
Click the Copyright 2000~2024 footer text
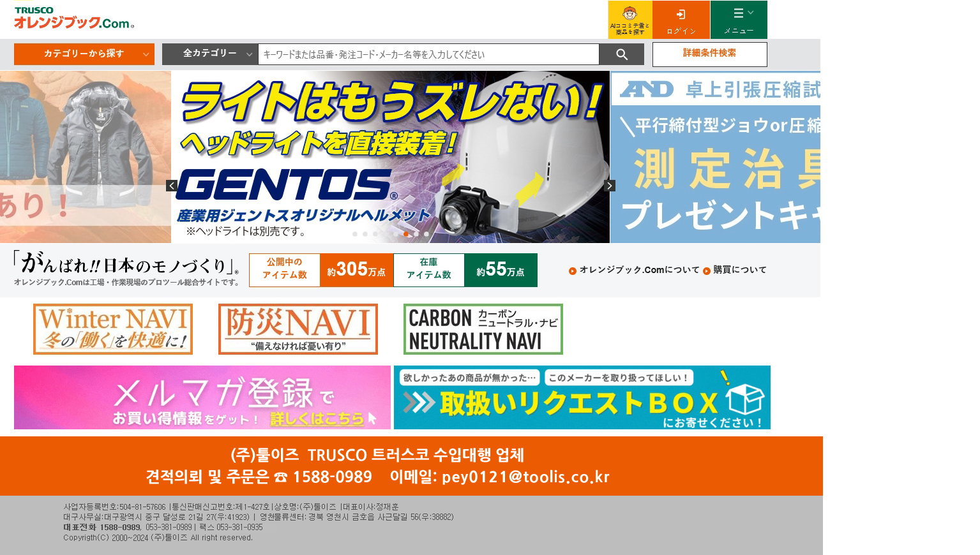pos(158,538)
